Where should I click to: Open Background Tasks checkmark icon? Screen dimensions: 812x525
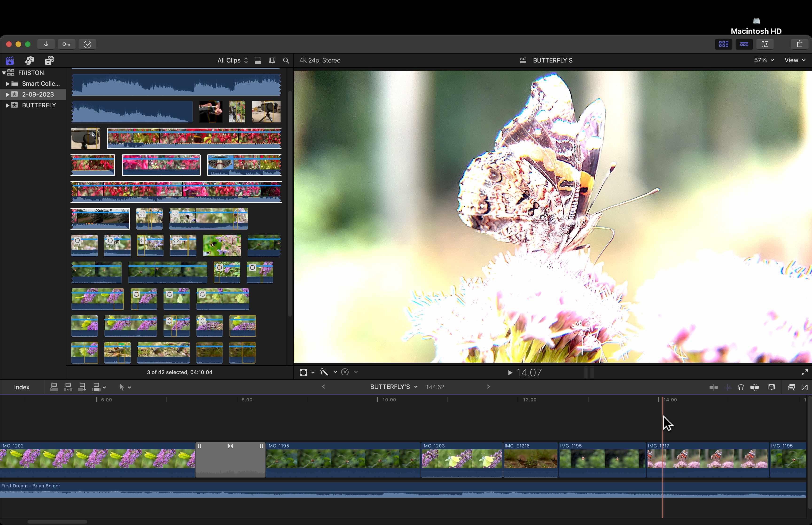click(x=87, y=44)
